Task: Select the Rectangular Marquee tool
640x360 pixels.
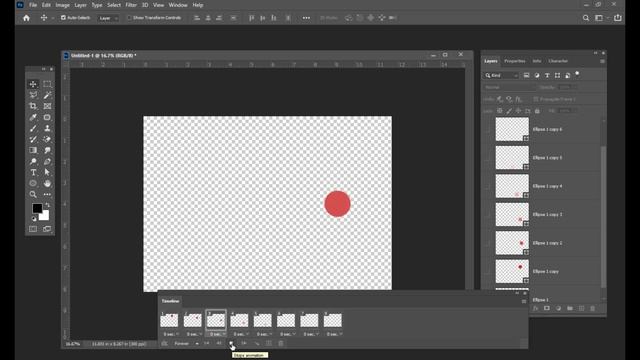Action: tap(47, 84)
